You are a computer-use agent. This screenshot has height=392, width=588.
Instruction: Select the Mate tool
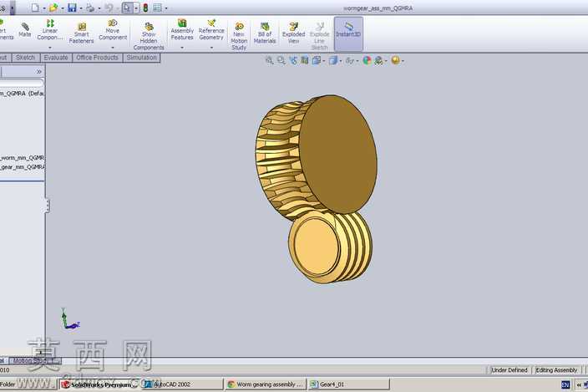click(25, 29)
